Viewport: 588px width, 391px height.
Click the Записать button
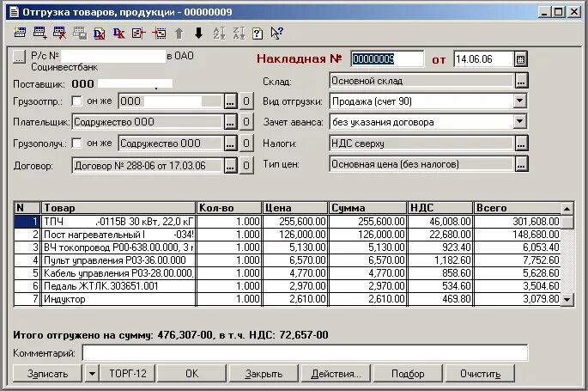pyautogui.click(x=47, y=374)
